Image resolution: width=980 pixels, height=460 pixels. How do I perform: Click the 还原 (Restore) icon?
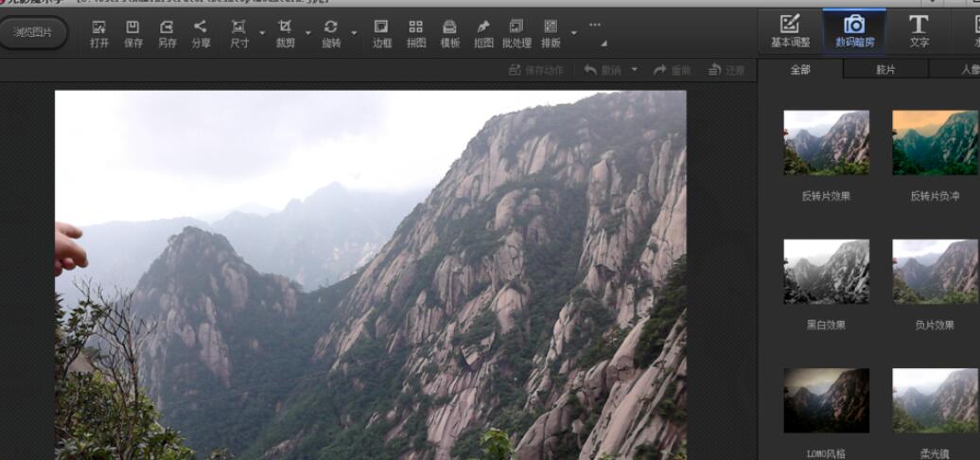click(x=715, y=70)
